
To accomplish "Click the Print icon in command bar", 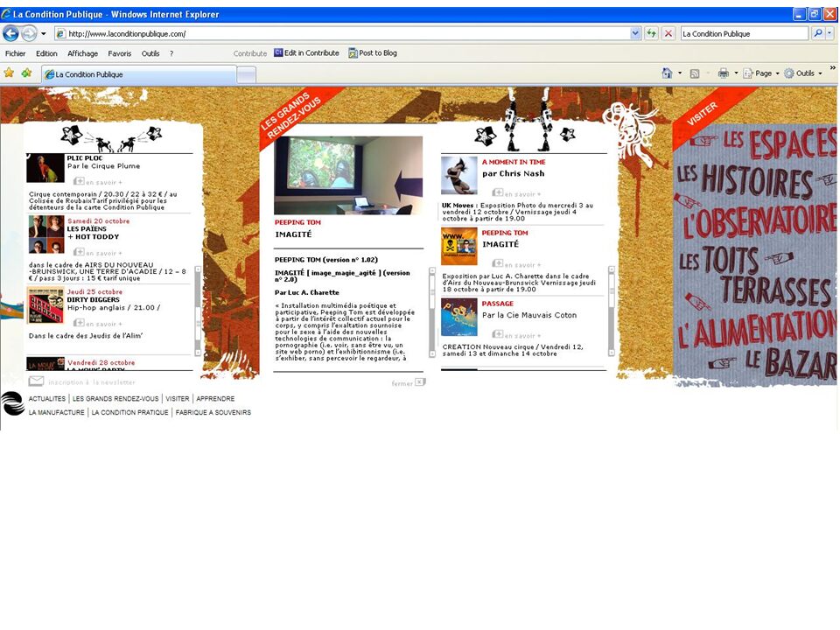I will pyautogui.click(x=723, y=73).
